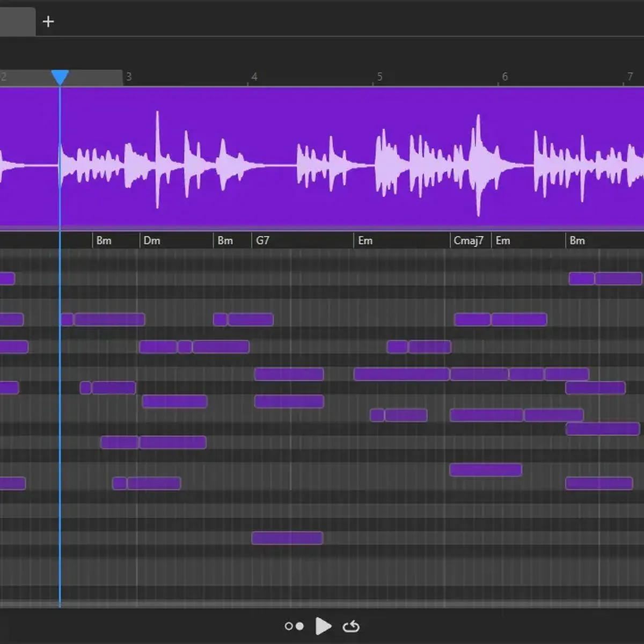Select the G7 chord label
644x644 pixels.
[262, 240]
